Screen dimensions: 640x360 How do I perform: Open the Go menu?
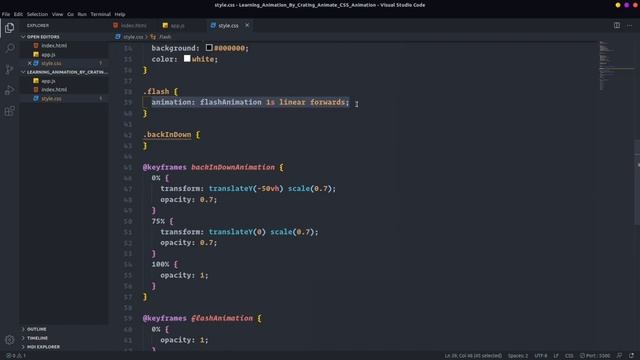tap(70, 14)
